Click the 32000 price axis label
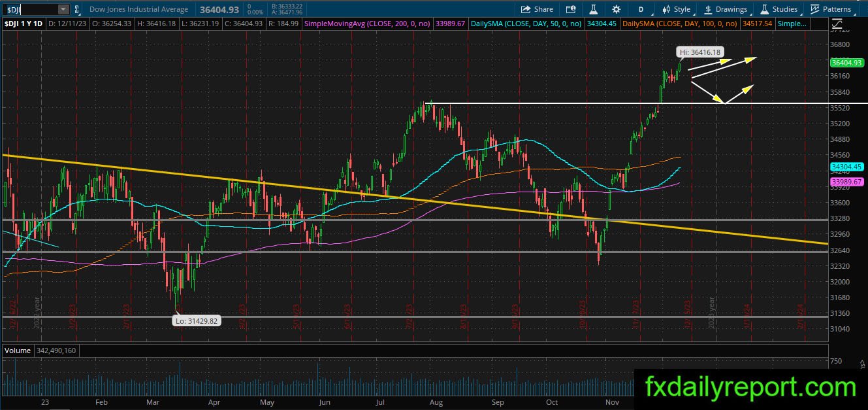The width and height of the screenshot is (868, 410). pos(840,282)
